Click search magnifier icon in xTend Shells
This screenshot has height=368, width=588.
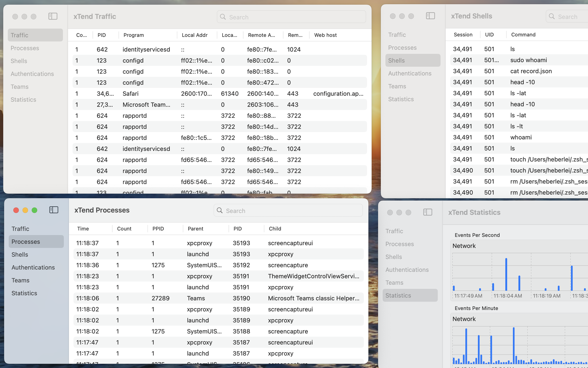552,16
